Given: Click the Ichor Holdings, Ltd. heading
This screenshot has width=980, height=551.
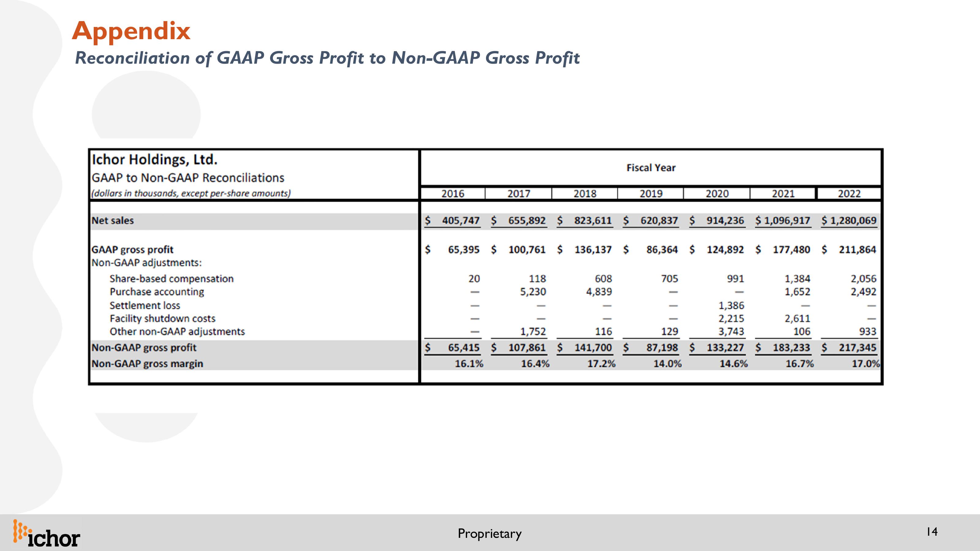Looking at the screenshot, I should [x=154, y=160].
